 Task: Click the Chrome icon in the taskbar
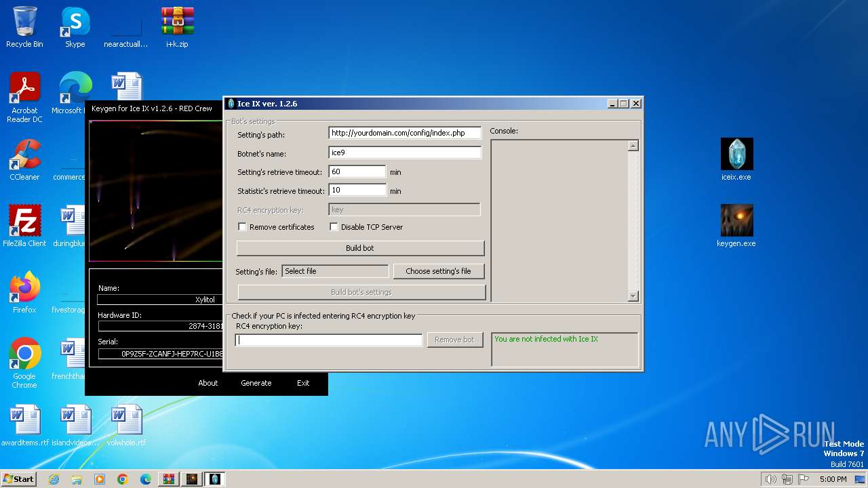(123, 479)
